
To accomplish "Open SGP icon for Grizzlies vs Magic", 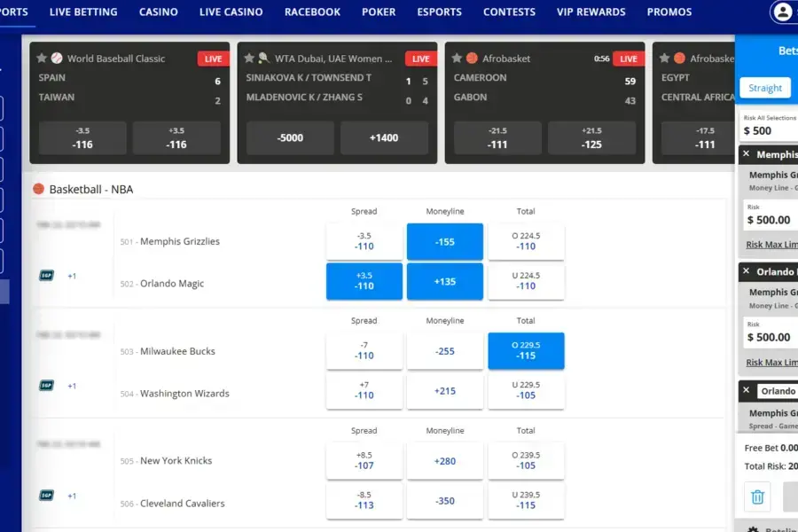I will [x=46, y=276].
